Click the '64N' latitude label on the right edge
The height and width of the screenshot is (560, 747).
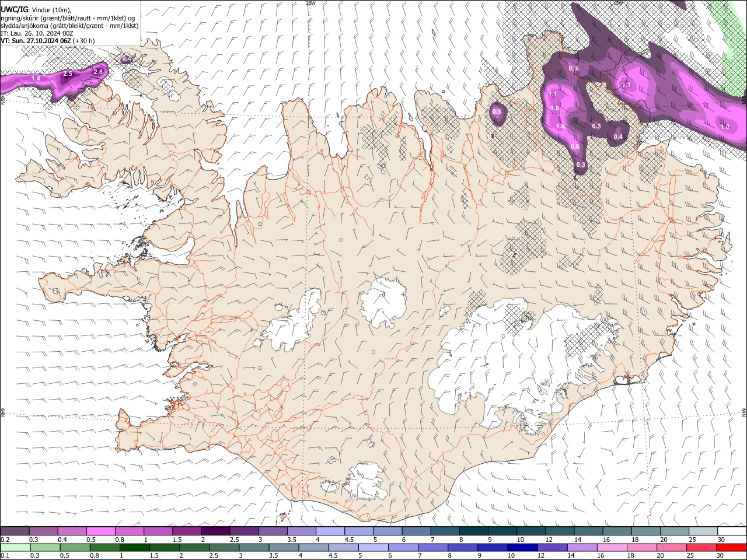tap(744, 412)
